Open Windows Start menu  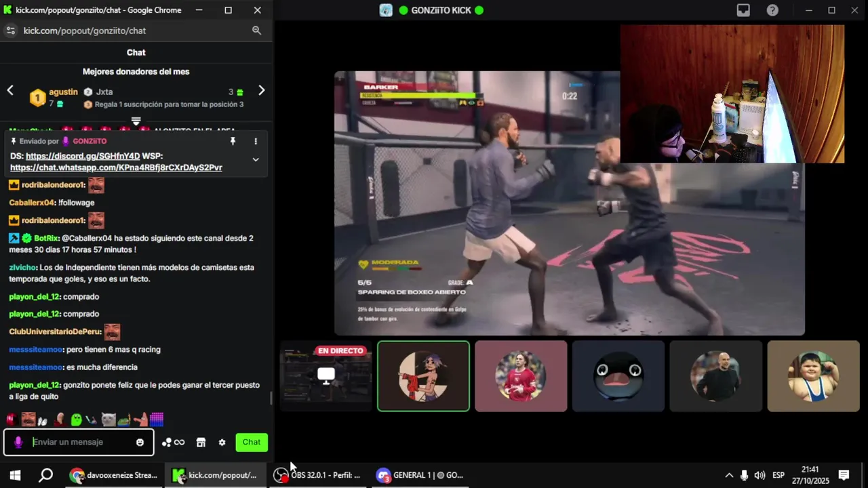pyautogui.click(x=15, y=475)
